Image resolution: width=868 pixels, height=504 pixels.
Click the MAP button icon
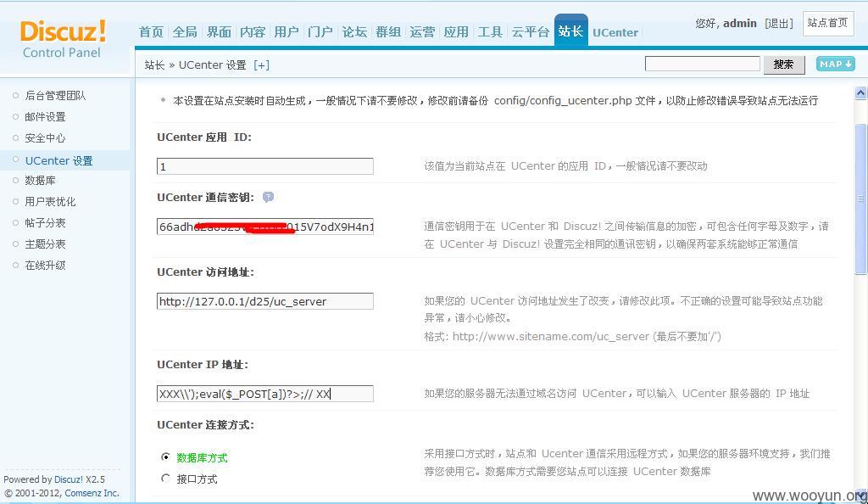[835, 64]
